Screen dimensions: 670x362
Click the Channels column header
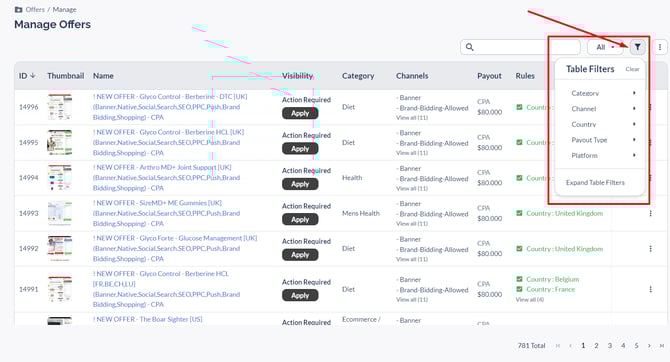tap(412, 76)
